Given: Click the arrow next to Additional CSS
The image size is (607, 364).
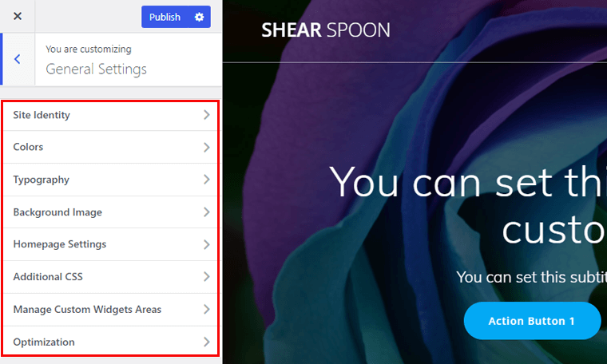Looking at the screenshot, I should (x=207, y=276).
